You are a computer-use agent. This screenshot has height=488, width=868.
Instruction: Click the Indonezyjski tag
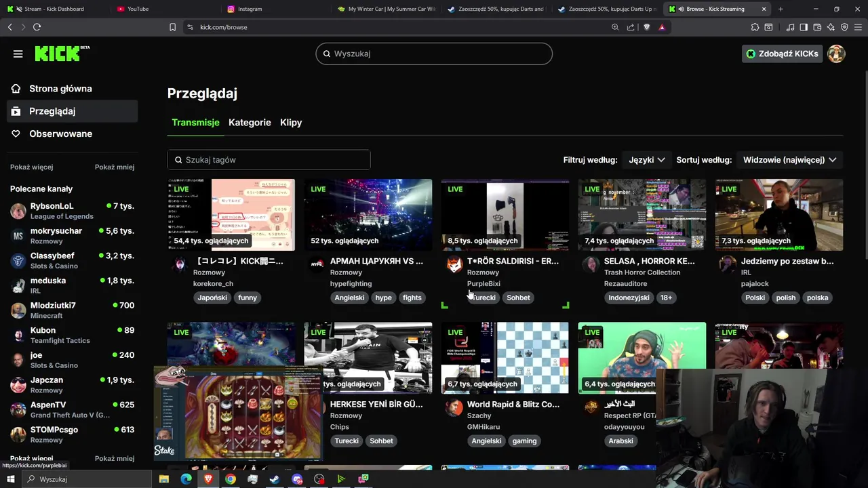pyautogui.click(x=629, y=298)
